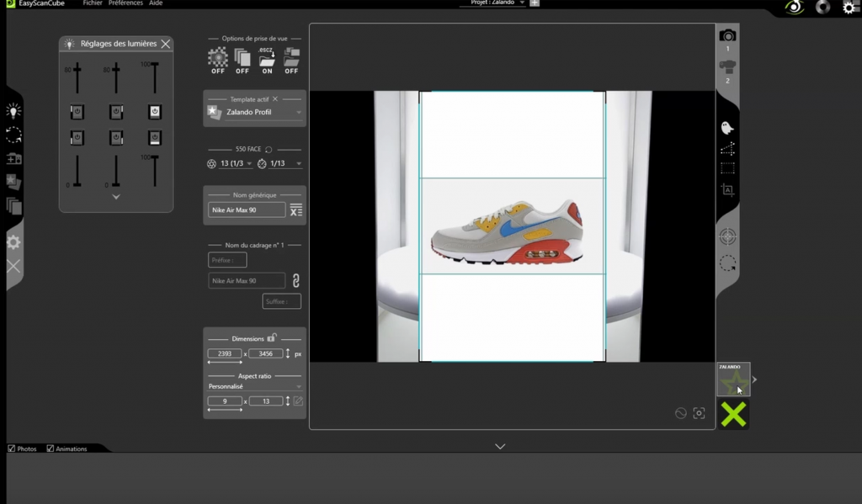Click the Nike Air Max 90 generic name field
Screen dimensions: 862x504
(x=246, y=210)
